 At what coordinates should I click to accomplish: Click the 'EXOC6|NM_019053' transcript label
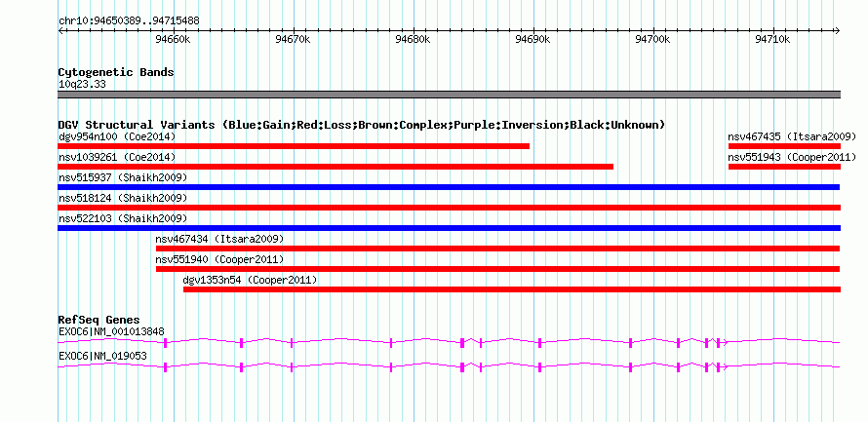pos(102,356)
